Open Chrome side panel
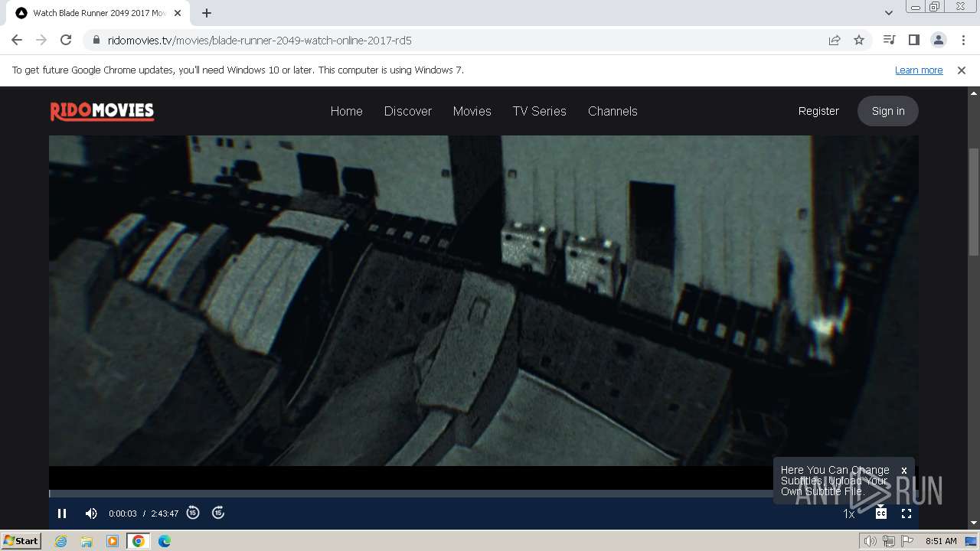Screen dimensions: 980x551 pyautogui.click(x=913, y=40)
